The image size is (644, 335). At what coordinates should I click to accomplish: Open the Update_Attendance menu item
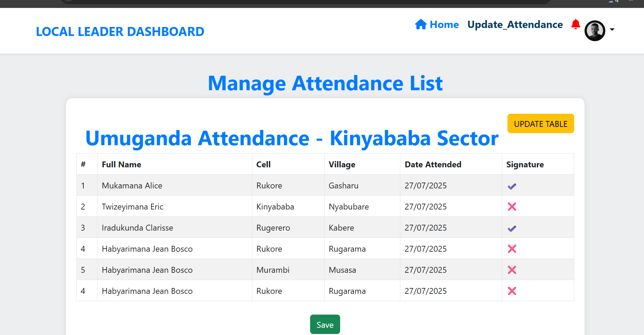(x=515, y=25)
